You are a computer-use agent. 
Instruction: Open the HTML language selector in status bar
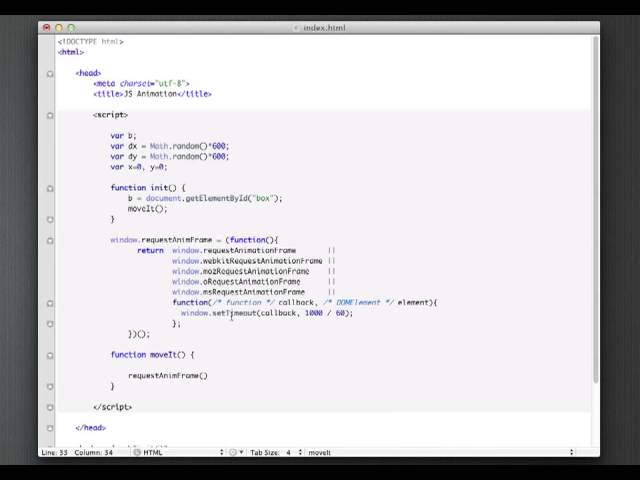(179, 452)
